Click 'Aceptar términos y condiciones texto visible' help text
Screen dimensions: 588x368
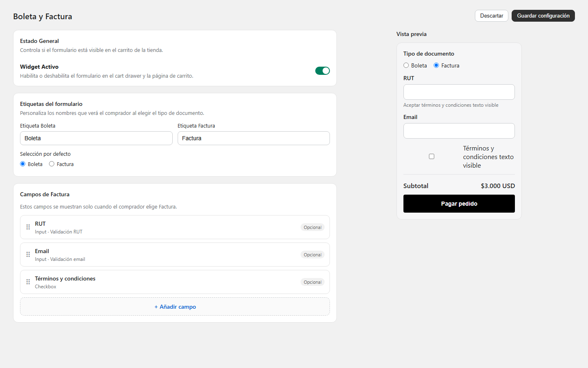pyautogui.click(x=451, y=105)
